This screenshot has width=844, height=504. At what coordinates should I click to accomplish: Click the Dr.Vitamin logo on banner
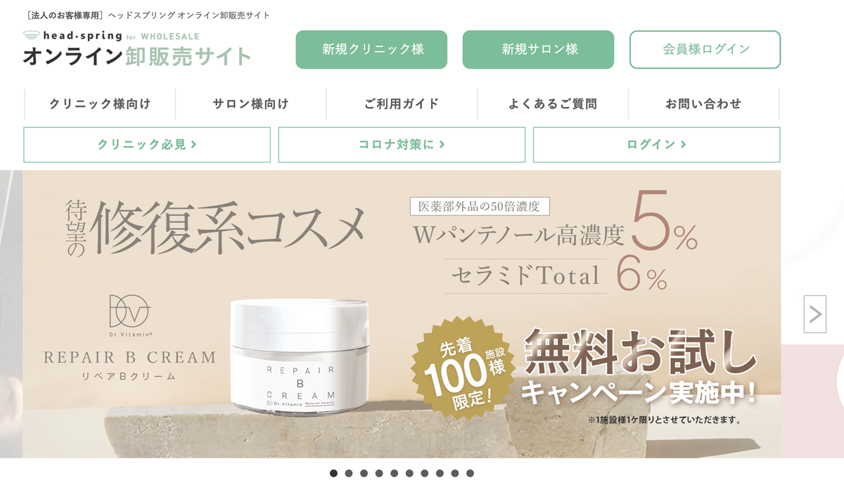click(129, 314)
